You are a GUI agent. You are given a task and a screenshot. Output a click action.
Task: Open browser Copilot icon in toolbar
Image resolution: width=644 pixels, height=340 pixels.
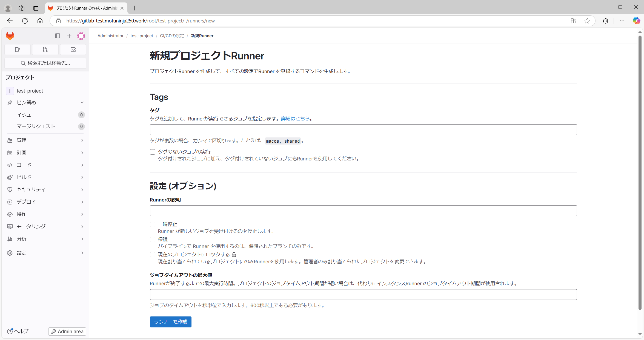click(x=636, y=21)
